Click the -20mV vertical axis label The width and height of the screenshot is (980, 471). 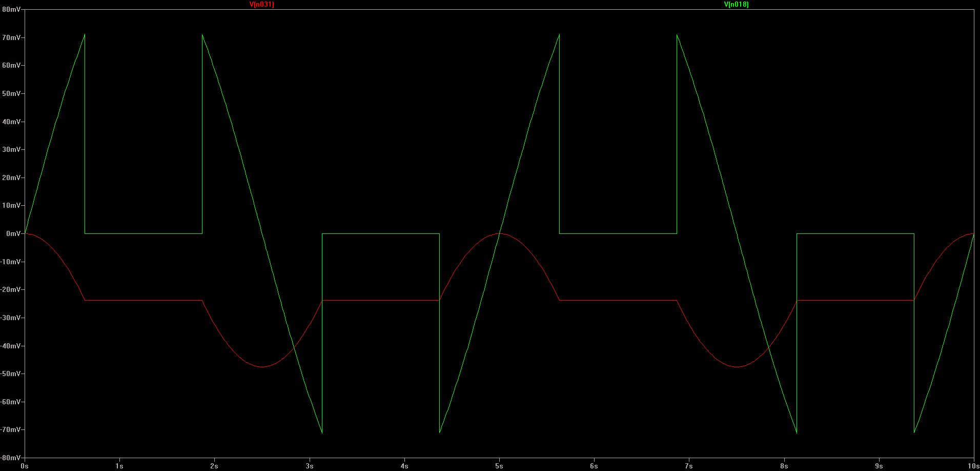11,289
